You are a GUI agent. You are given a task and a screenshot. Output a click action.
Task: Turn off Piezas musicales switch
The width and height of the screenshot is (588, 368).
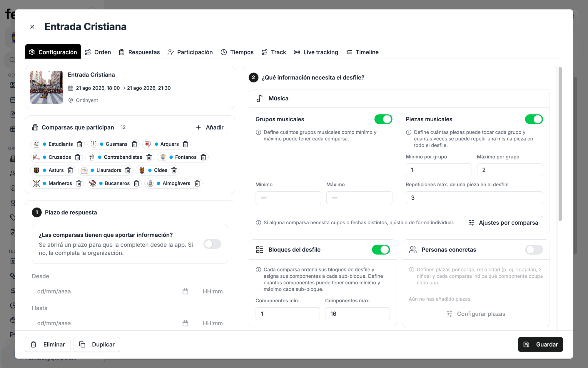click(534, 119)
